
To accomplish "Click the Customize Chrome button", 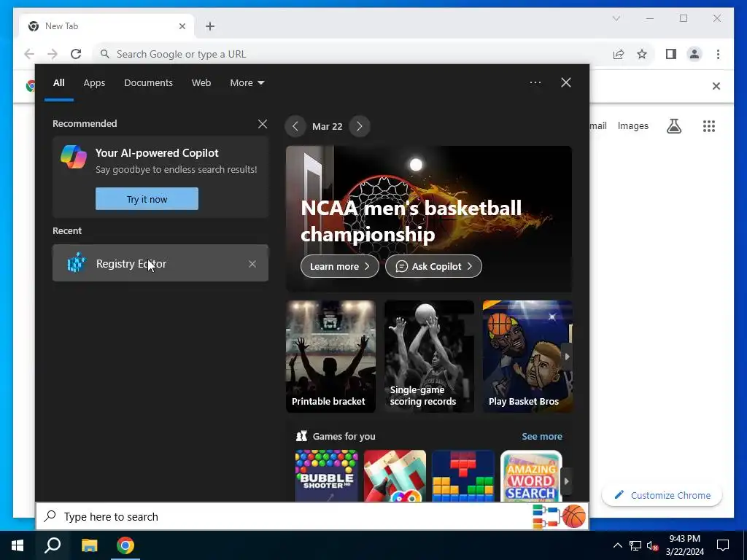I will coord(662,495).
